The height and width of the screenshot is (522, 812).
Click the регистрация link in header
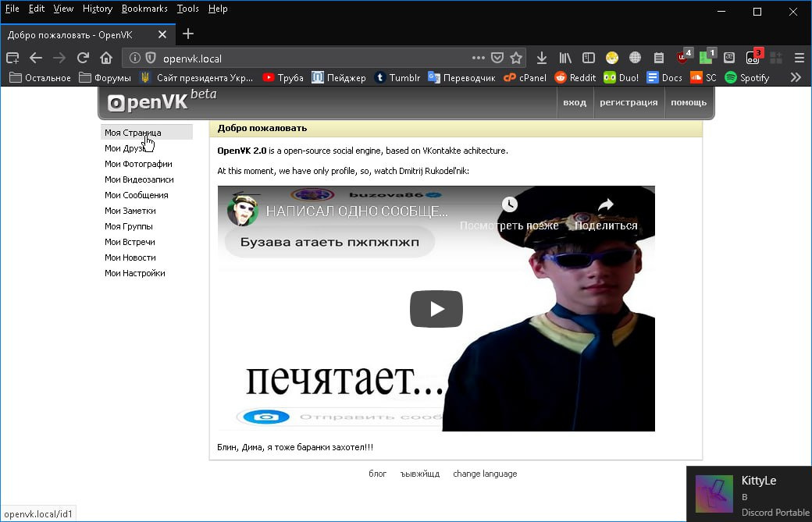click(629, 102)
